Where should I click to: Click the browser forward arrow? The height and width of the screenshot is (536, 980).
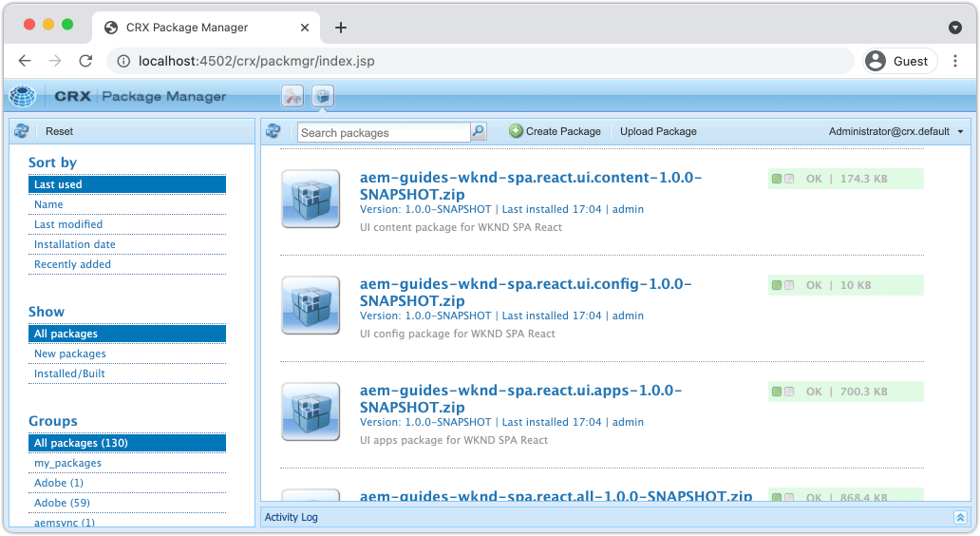tap(55, 61)
